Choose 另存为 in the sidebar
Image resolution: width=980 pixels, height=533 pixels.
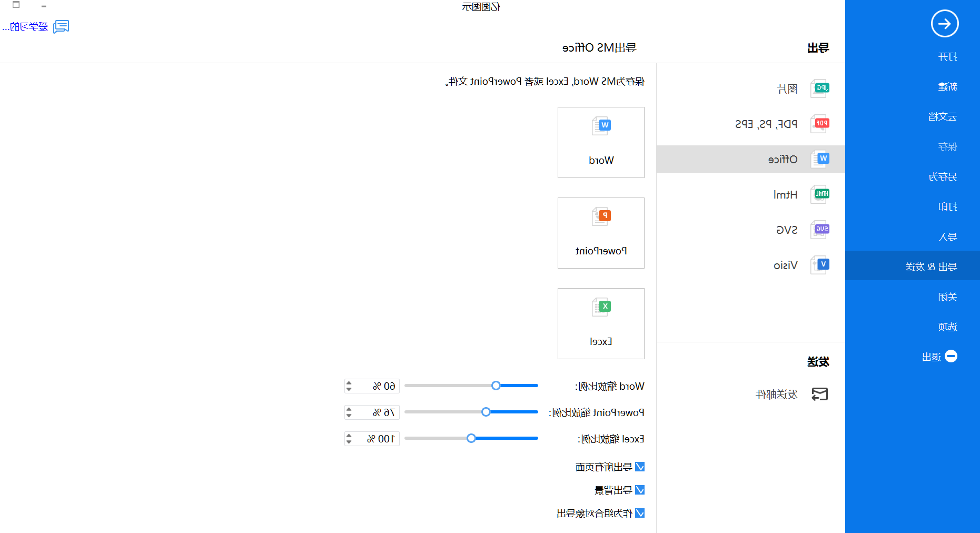point(943,177)
